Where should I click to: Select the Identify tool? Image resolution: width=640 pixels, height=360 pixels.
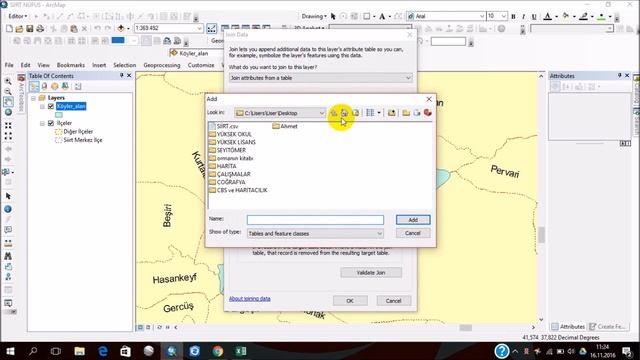coord(8,209)
